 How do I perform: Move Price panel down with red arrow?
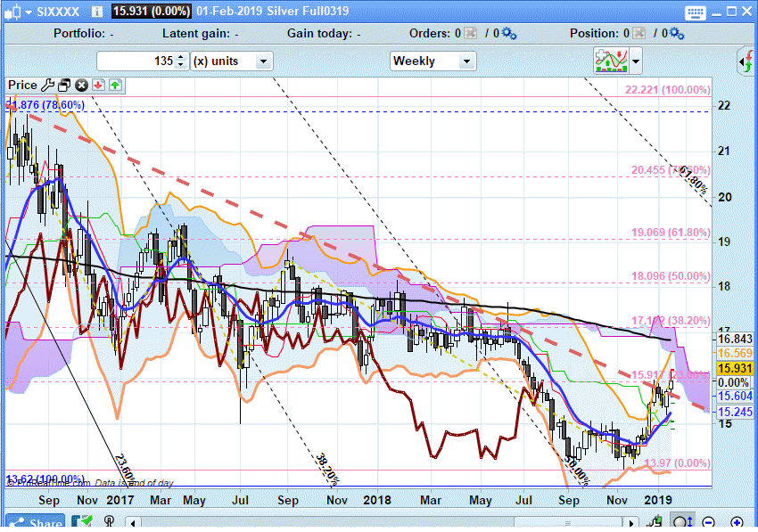[x=98, y=86]
